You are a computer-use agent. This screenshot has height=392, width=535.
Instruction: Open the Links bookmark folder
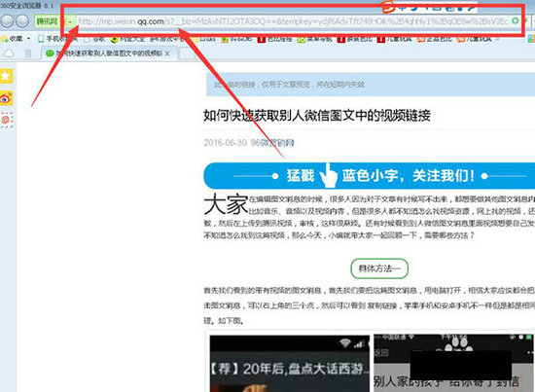203,39
